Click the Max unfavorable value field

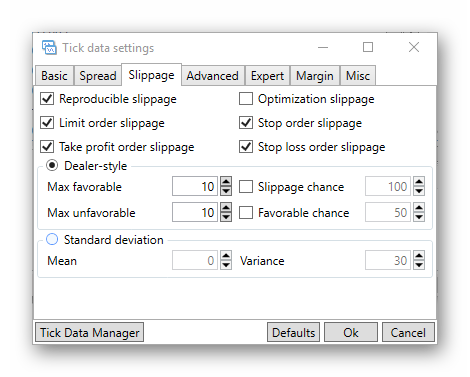[x=195, y=212]
